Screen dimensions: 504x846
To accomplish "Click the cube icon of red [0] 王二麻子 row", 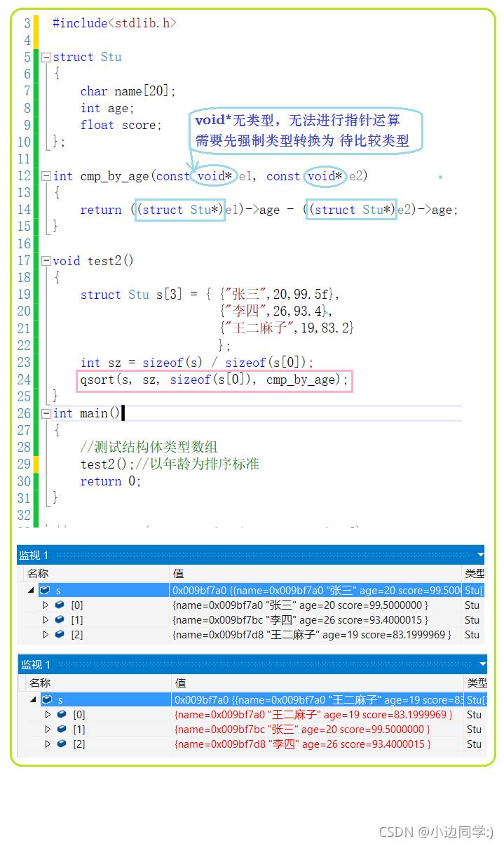I will [61, 715].
